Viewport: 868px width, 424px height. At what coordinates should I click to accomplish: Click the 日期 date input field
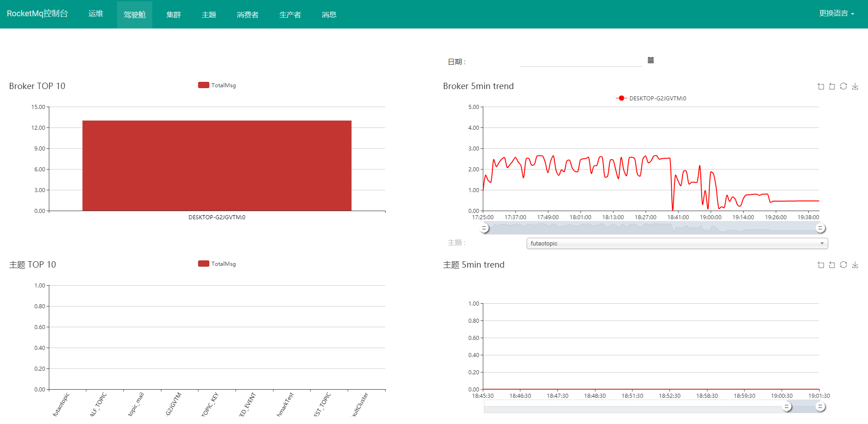581,61
